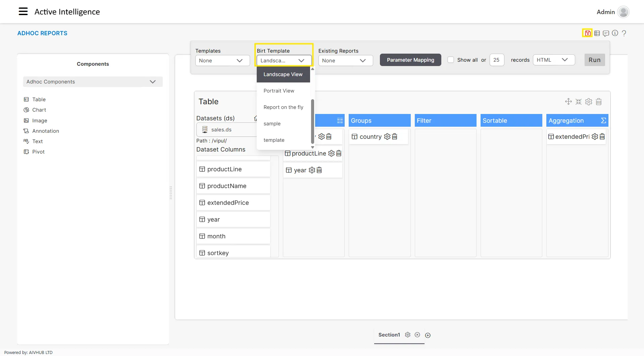Delete the year column from table
The height and width of the screenshot is (356, 644).
tap(319, 170)
